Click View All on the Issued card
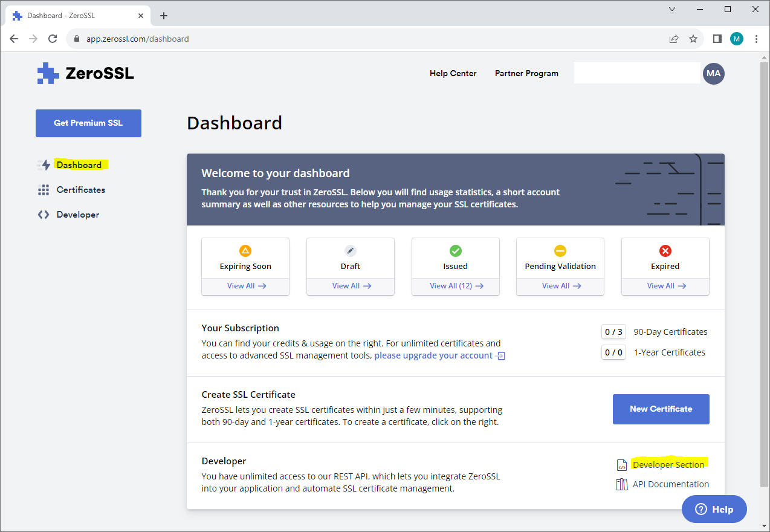 click(455, 285)
